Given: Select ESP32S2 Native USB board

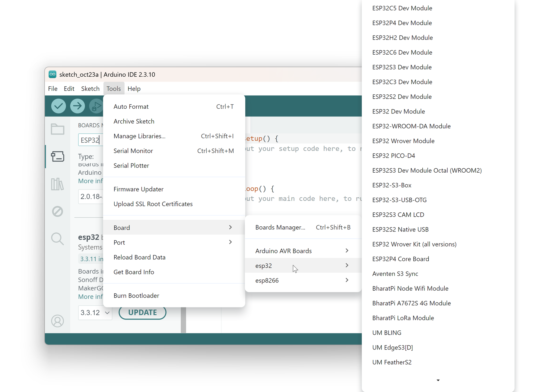Looking at the screenshot, I should point(438,230).
